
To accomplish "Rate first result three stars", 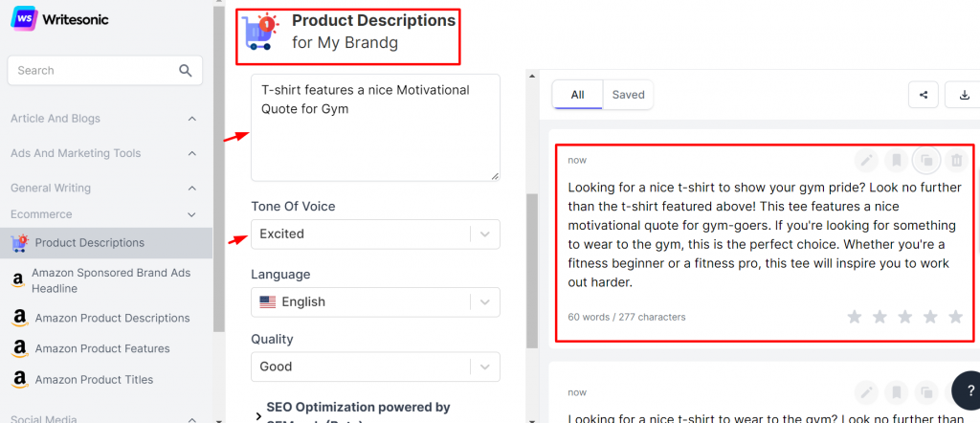I will (x=905, y=317).
